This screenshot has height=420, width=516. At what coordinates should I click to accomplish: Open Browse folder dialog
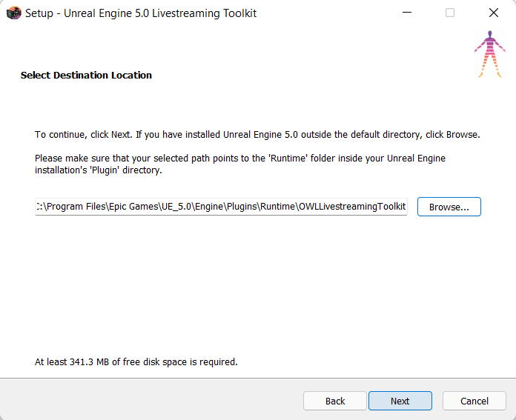tap(449, 207)
